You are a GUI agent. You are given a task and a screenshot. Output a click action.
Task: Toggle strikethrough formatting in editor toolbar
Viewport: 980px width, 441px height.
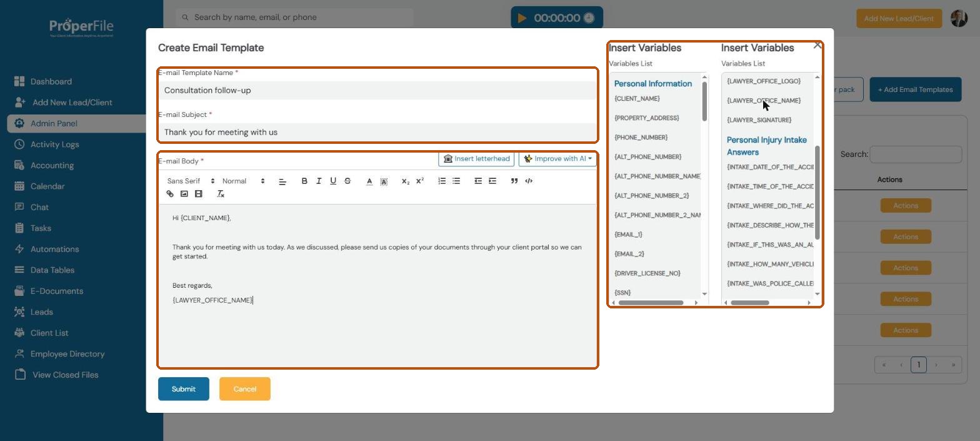347,181
